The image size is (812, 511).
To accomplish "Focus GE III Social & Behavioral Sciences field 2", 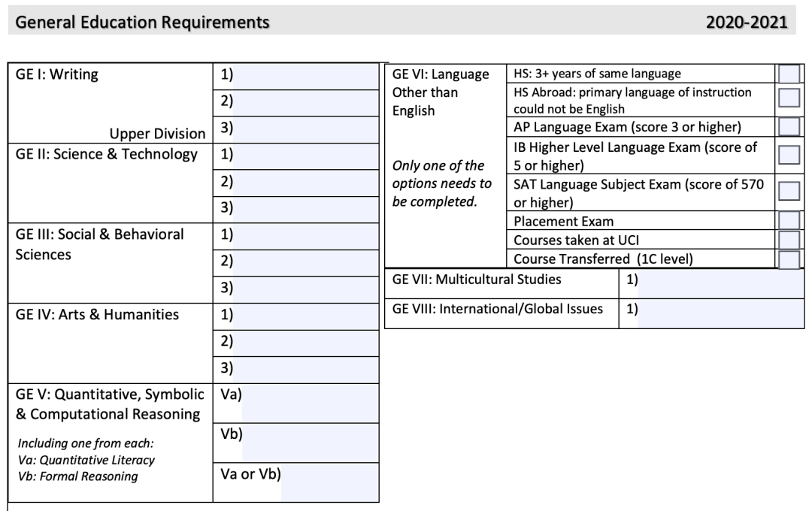I will point(310,262).
